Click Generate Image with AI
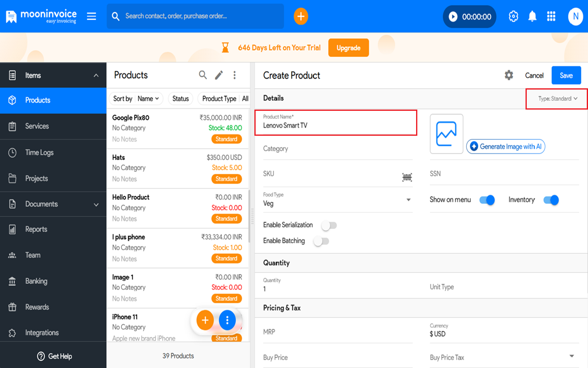The height and width of the screenshot is (368, 588). [506, 146]
